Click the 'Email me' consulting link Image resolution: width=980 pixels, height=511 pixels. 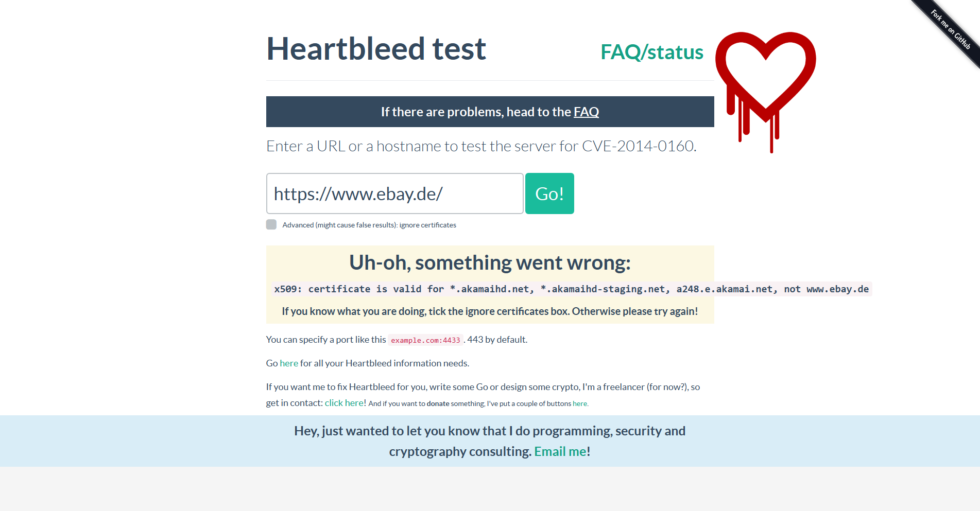click(560, 451)
